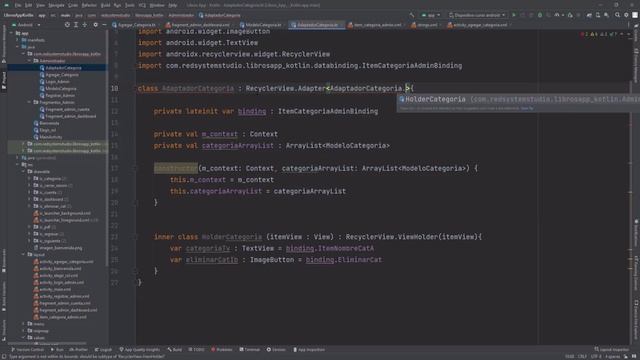
Task: Click the Expand All icon in Project panel
Action: (76, 25)
